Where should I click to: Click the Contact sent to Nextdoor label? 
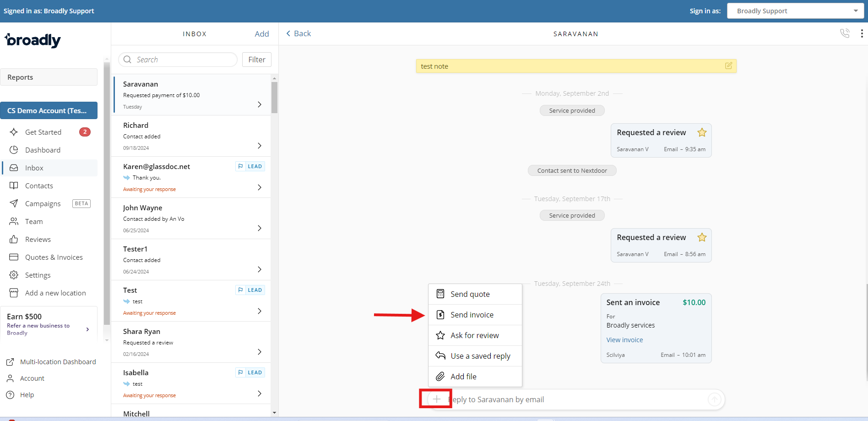click(572, 170)
